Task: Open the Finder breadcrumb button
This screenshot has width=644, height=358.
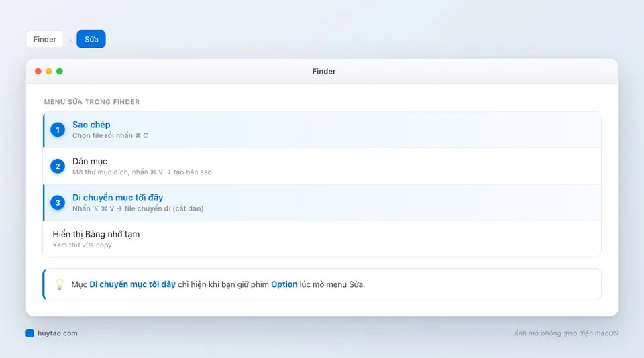Action: tap(45, 39)
